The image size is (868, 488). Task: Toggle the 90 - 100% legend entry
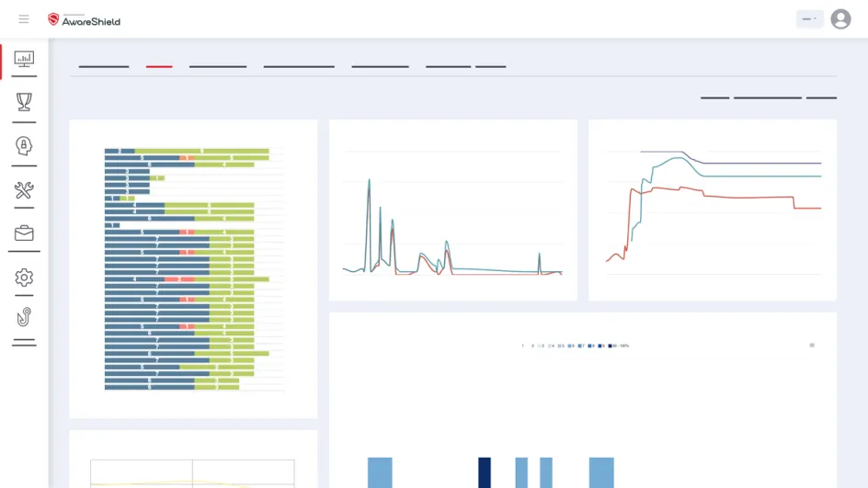tap(619, 346)
